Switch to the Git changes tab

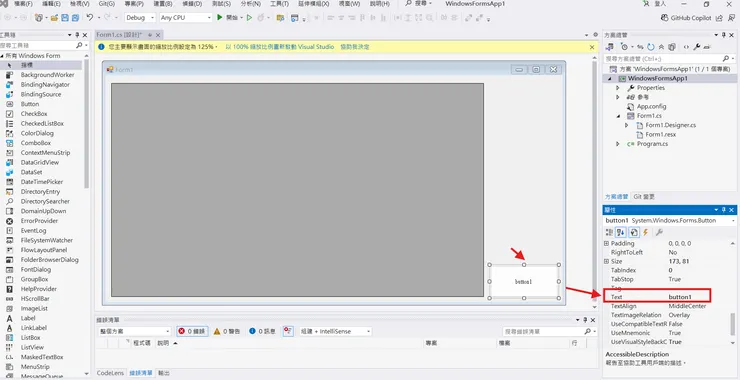tap(644, 196)
